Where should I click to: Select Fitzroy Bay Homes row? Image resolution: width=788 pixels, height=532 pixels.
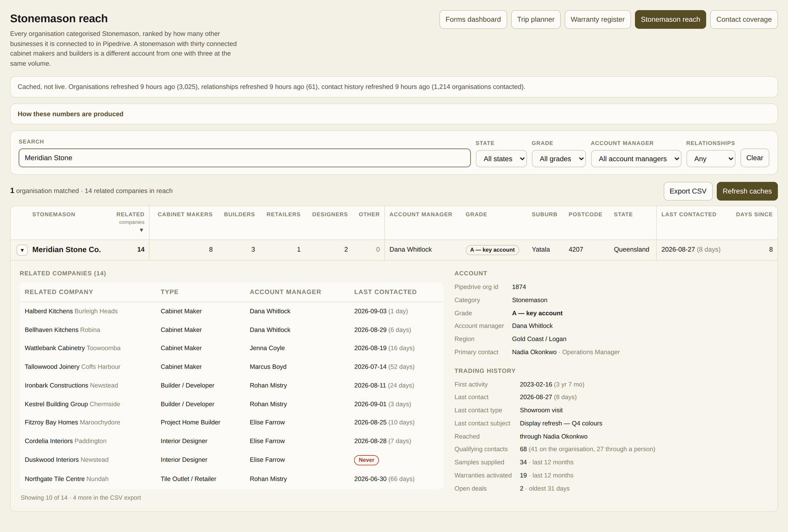(231, 423)
